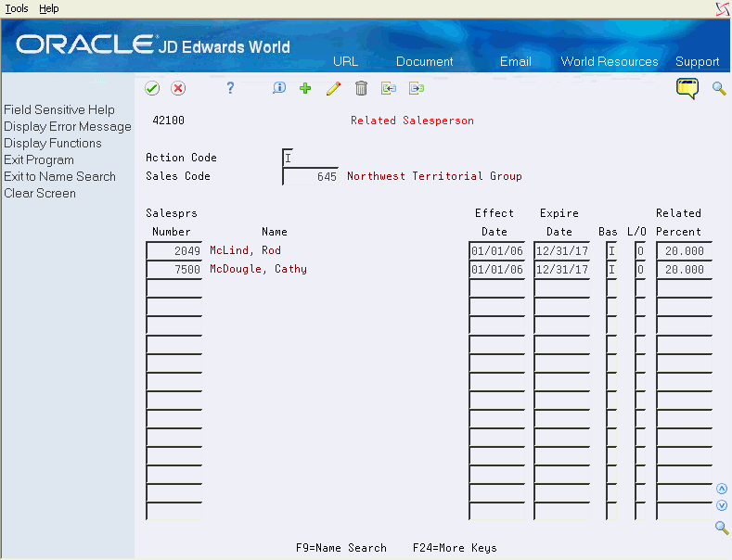This screenshot has width=732, height=560.
Task: Select salesperson number field 2049
Action: [x=173, y=250]
